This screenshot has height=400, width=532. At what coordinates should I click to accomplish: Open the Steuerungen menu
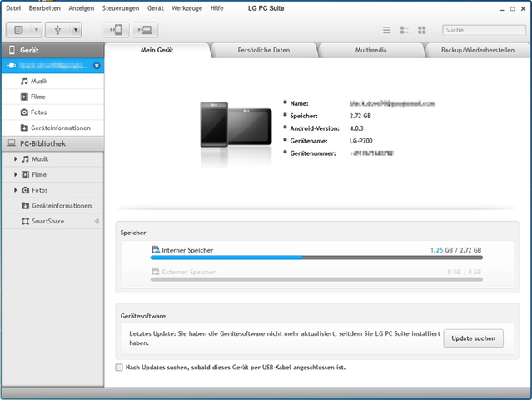[x=121, y=8]
